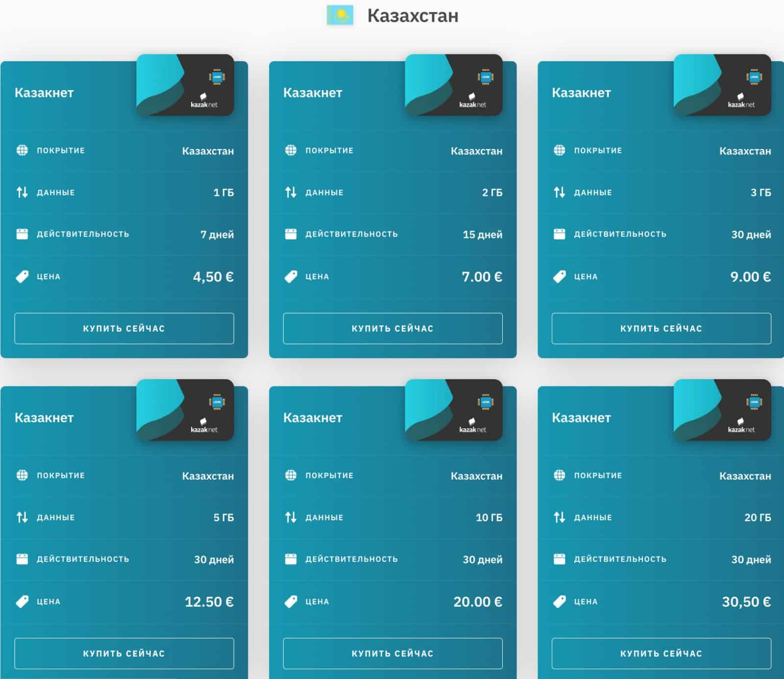Click the globe icon in the 5 ГБ card
The image size is (784, 679).
point(22,475)
